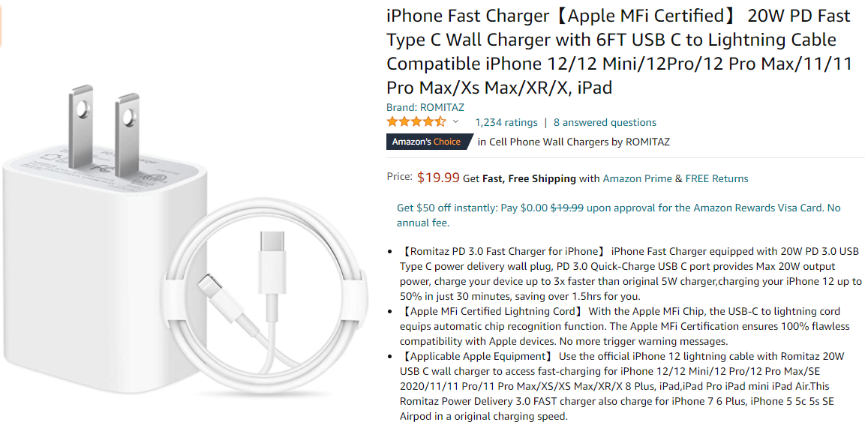Select the Apple MFi Certified Lightning Cord bullet heading
The height and width of the screenshot is (425, 868).
pos(491,311)
